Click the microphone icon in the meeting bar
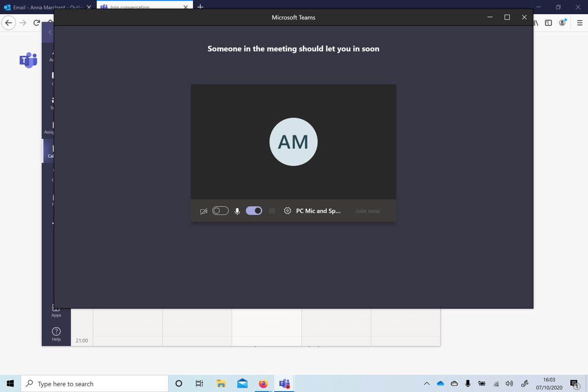 point(237,211)
